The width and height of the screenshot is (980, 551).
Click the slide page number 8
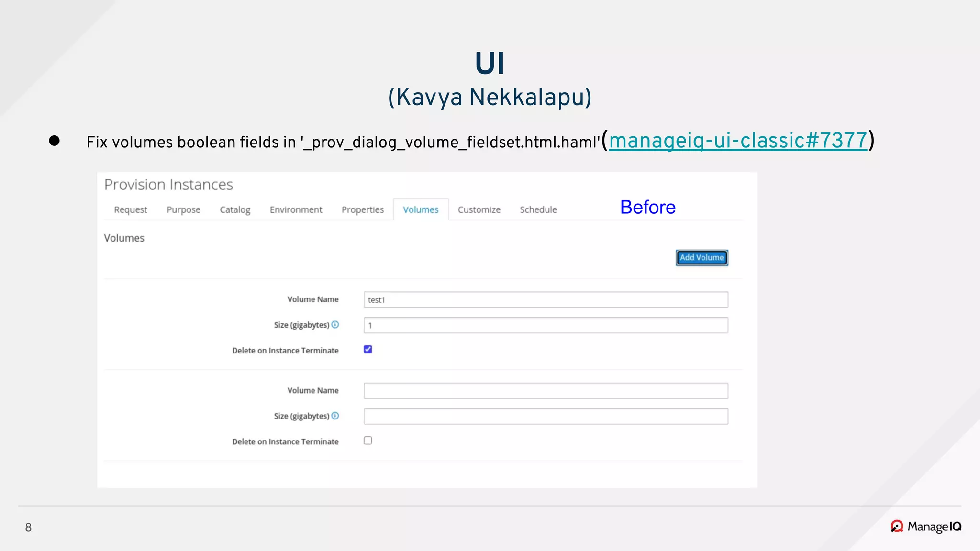[x=28, y=528]
